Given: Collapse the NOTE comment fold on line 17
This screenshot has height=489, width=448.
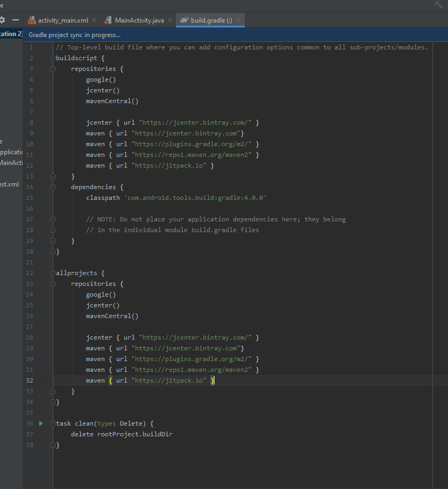Looking at the screenshot, I should 53,219.
